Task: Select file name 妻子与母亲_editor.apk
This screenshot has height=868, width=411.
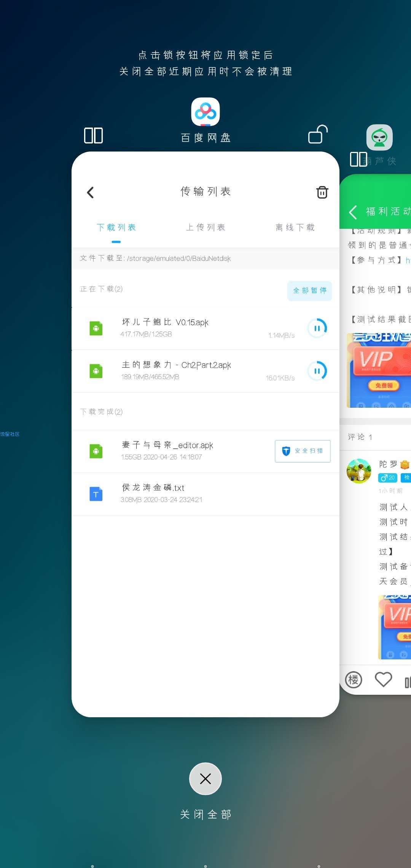Action: click(x=167, y=445)
